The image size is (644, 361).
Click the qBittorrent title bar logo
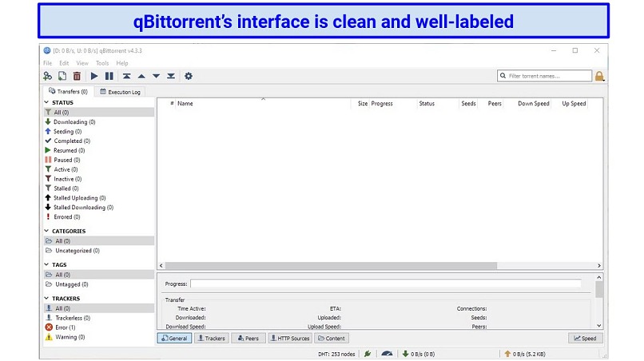[47, 50]
